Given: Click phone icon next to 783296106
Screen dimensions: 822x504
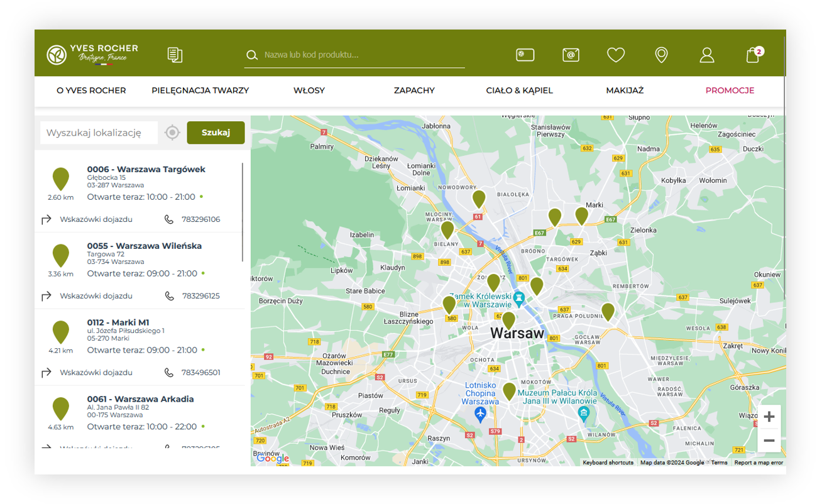Looking at the screenshot, I should coord(168,219).
